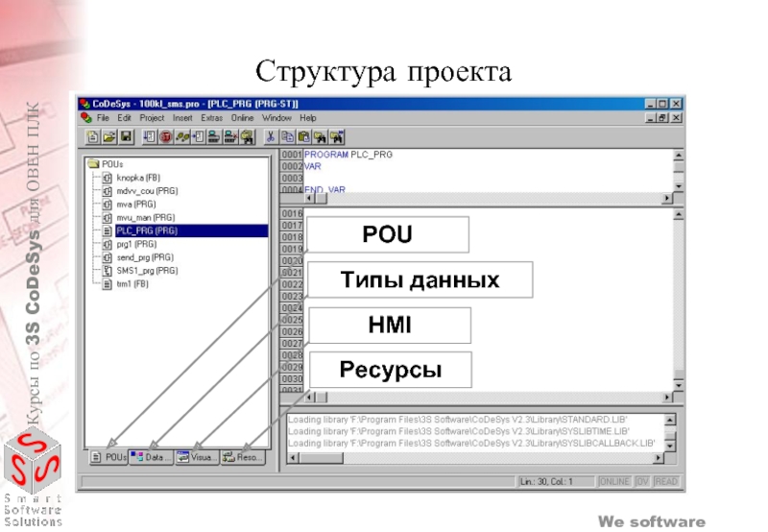Open the Edit menu

pyautogui.click(x=124, y=118)
